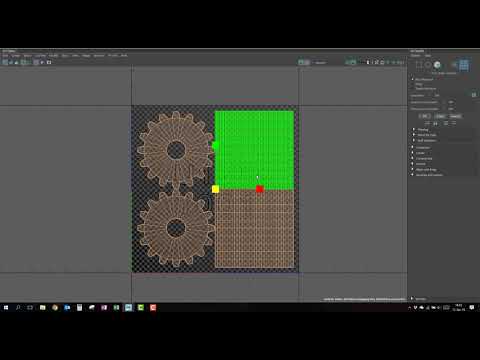Click the Inverse selection button
The width and height of the screenshot is (480, 360).
point(455,116)
